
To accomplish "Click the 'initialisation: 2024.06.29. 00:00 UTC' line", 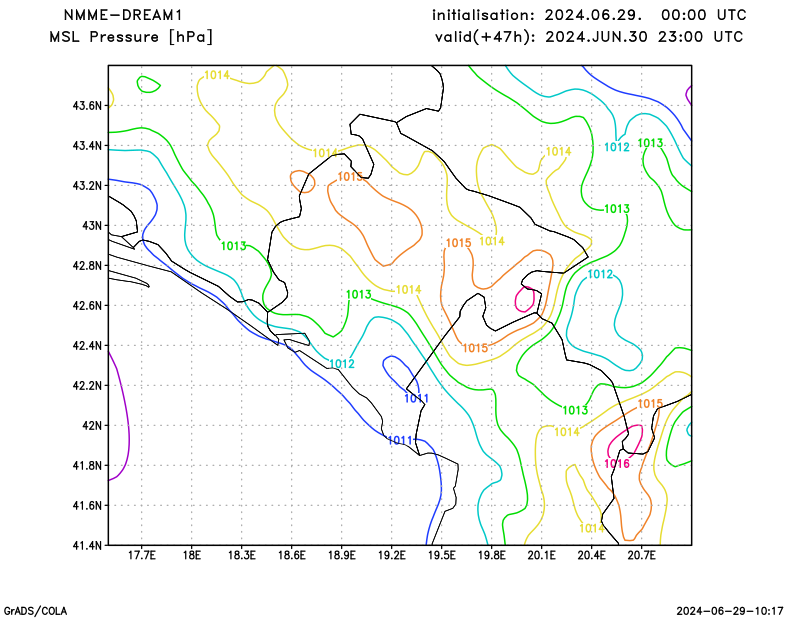I will (x=589, y=15).
